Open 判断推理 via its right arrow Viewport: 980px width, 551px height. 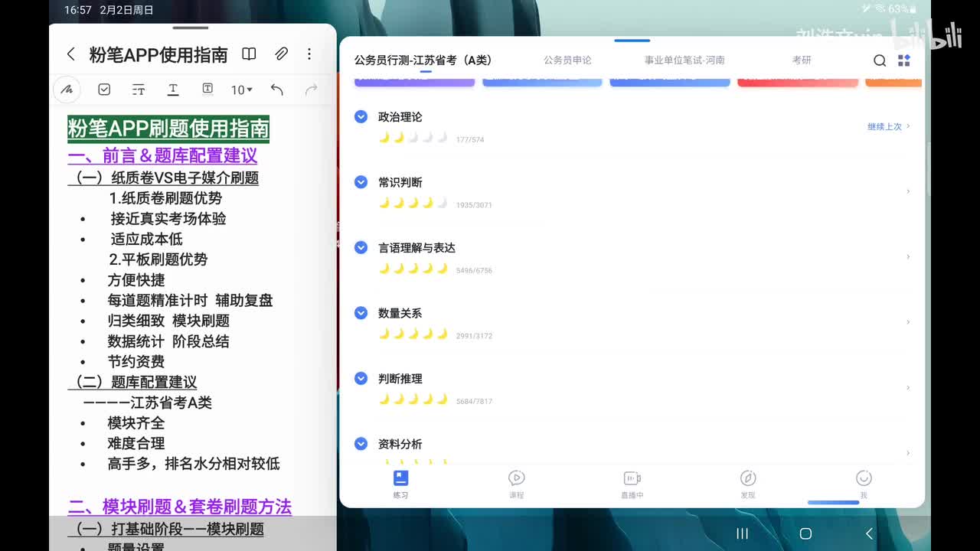click(908, 387)
